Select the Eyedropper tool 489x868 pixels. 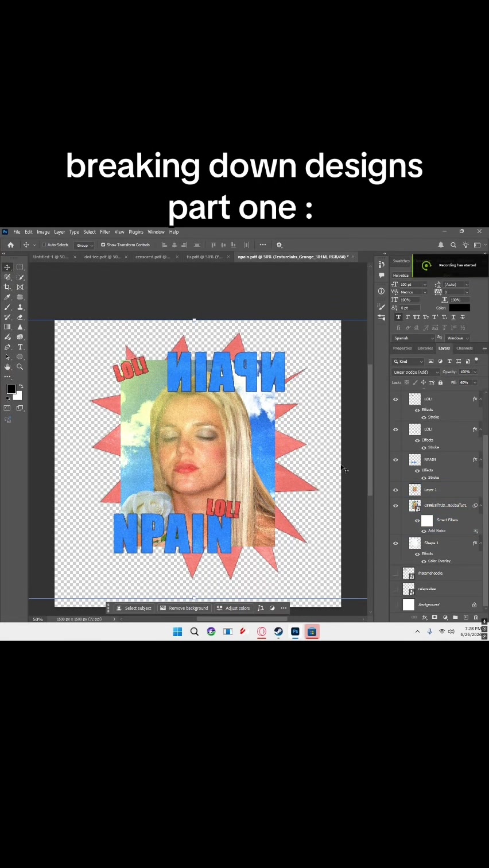[7, 297]
